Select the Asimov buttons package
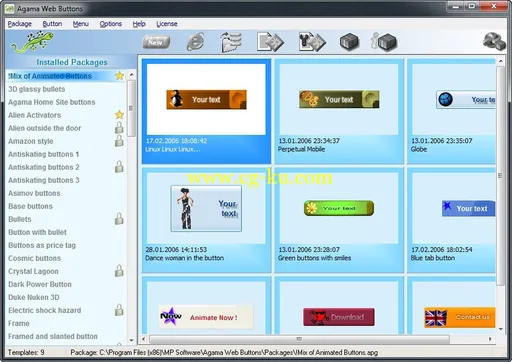The width and height of the screenshot is (512, 362). click(x=66, y=193)
